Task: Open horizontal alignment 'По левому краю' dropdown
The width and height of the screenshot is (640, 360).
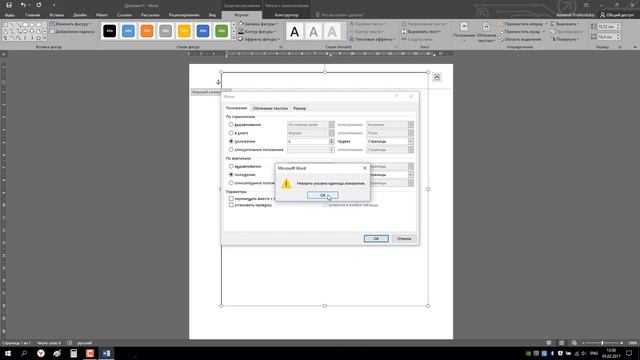Action: 311,124
